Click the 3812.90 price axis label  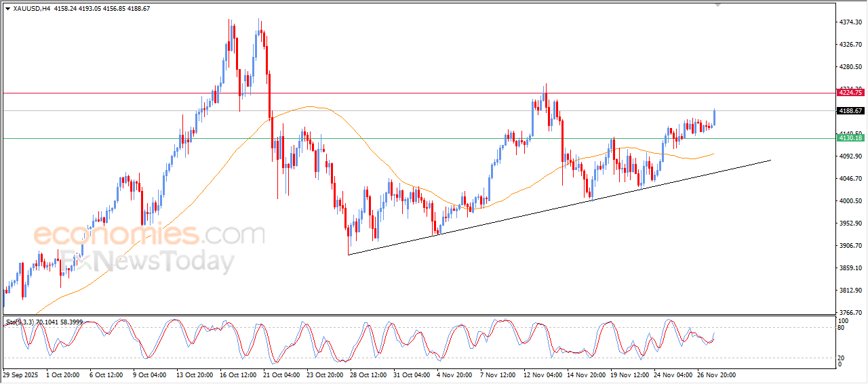click(850, 291)
